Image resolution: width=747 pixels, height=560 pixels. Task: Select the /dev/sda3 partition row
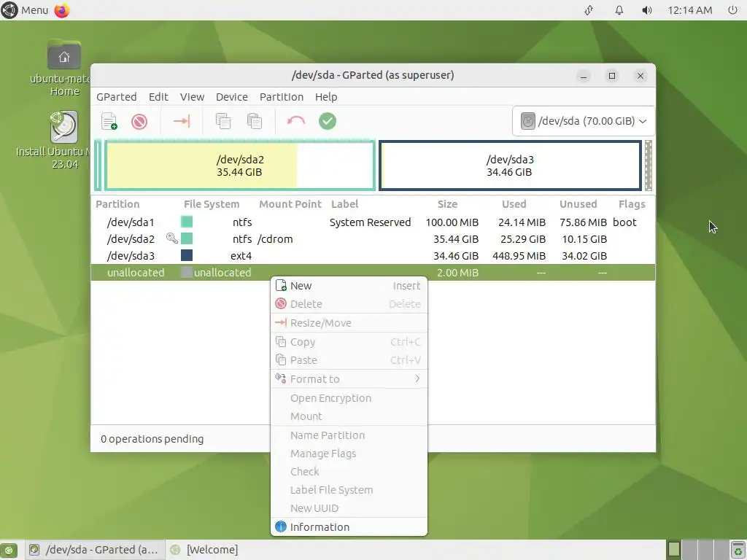(x=373, y=256)
